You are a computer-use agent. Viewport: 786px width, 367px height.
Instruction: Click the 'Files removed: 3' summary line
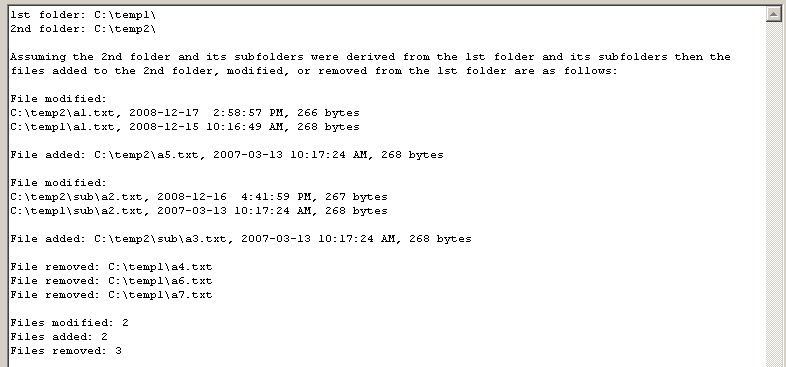point(66,351)
